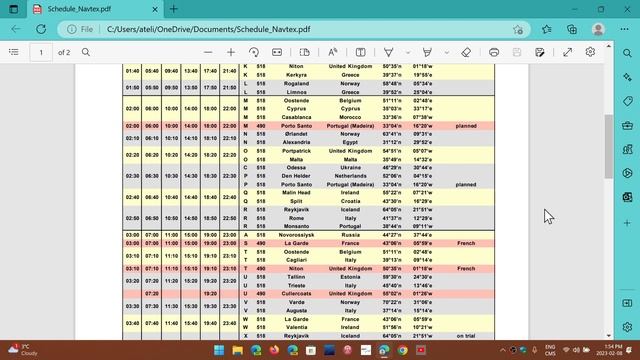Open browser Collections

572,29
